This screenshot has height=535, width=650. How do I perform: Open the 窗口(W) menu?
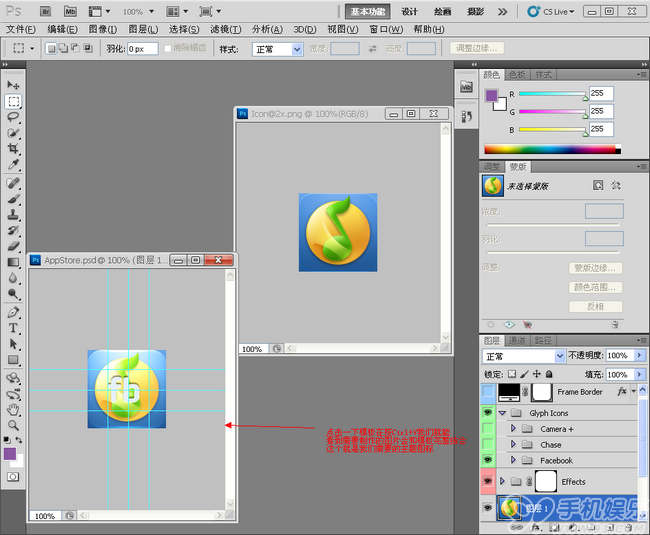click(386, 29)
